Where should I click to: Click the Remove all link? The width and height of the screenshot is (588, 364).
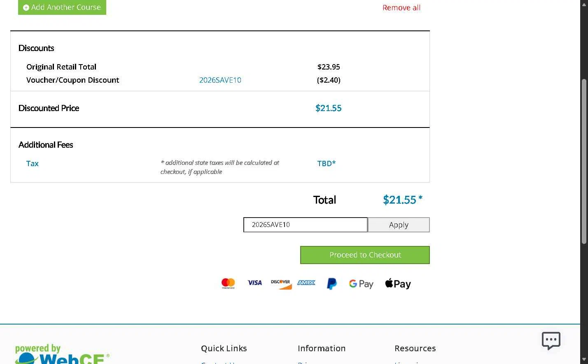coord(401,8)
